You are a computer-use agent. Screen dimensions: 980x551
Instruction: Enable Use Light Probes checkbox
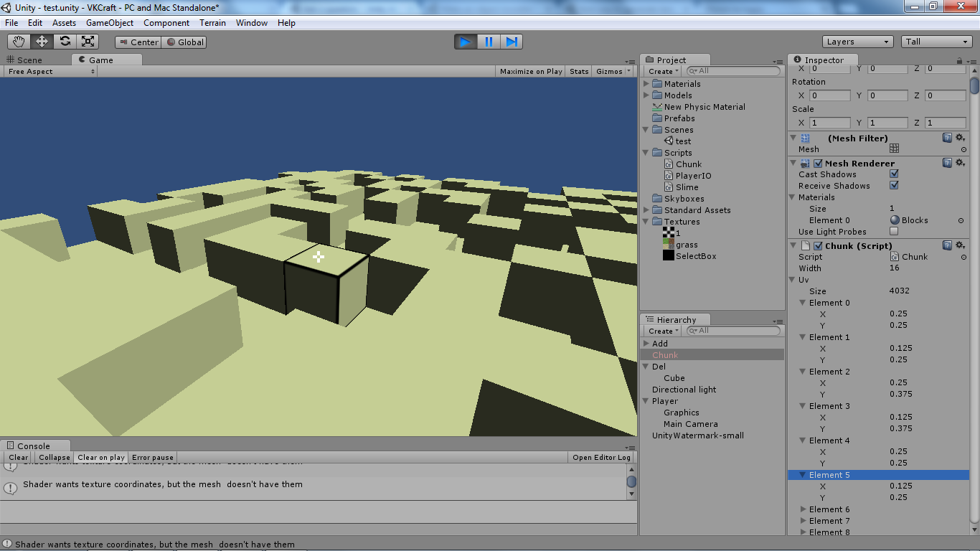click(x=894, y=231)
